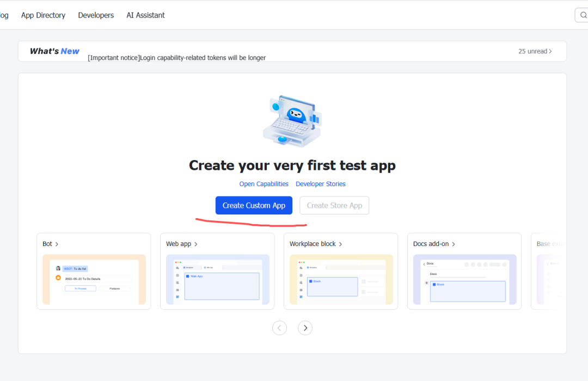Click the Create Store App button

coord(334,206)
